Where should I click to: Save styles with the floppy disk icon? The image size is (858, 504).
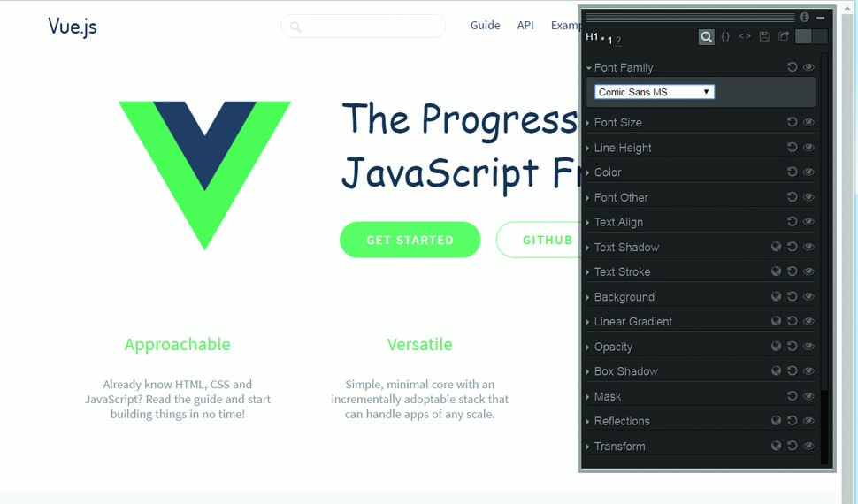pyautogui.click(x=764, y=36)
